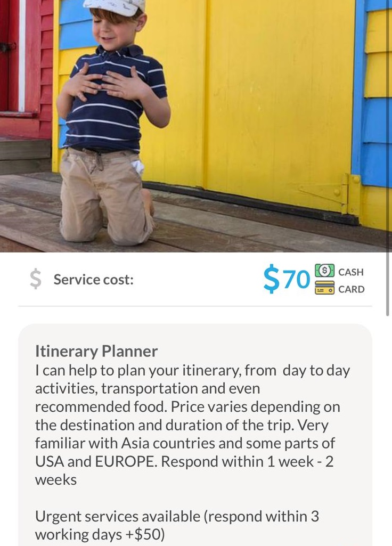The image size is (392, 546).
Task: Select the CASH payment label
Action: 351,272
